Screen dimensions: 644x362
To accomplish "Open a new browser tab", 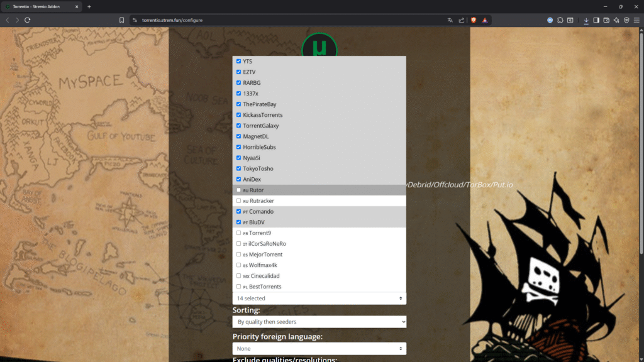I will tap(89, 6).
